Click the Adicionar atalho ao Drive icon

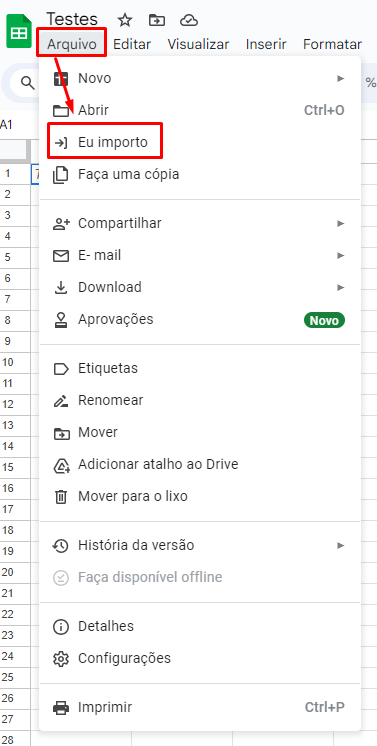[61, 465]
